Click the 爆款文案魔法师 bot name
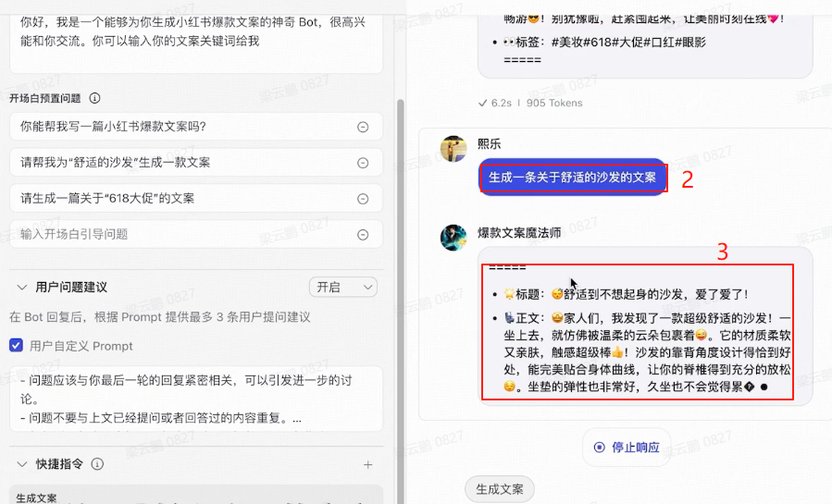This screenshot has width=832, height=504. point(519,233)
